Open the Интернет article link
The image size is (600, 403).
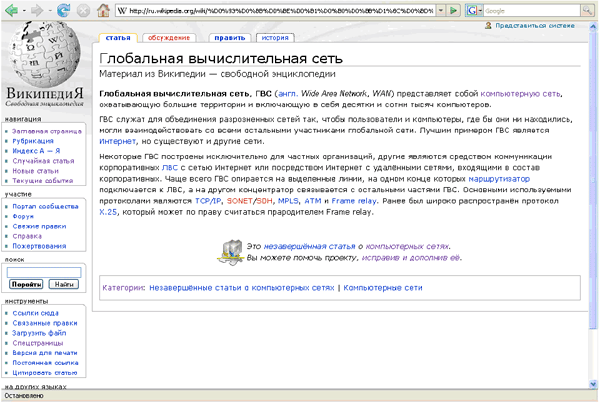(x=117, y=142)
